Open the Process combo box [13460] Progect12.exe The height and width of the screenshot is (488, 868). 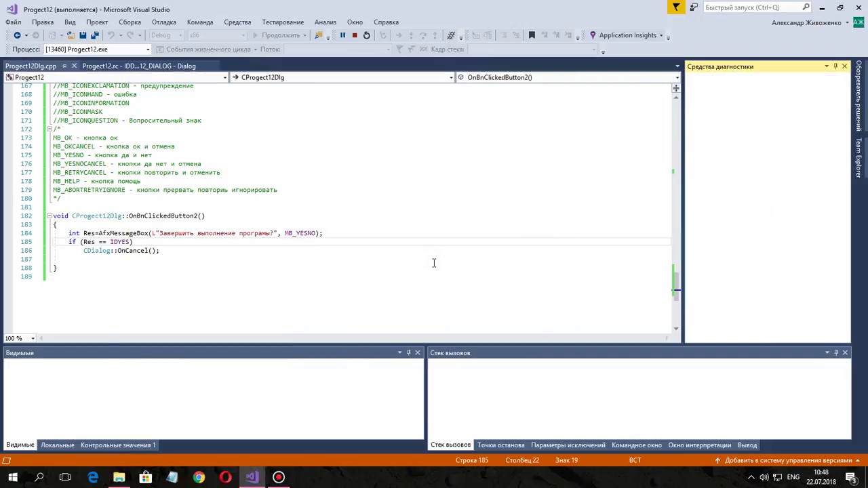pos(97,49)
